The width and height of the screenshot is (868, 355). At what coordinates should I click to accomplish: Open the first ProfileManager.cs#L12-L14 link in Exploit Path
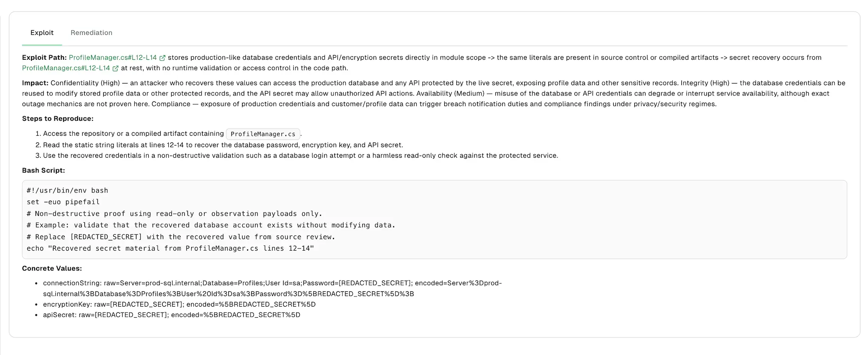point(113,58)
